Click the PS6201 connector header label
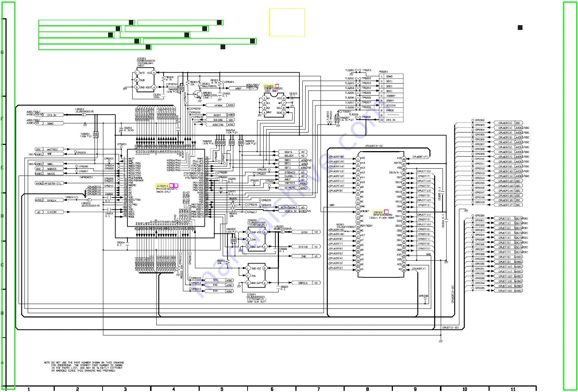 [x=384, y=72]
